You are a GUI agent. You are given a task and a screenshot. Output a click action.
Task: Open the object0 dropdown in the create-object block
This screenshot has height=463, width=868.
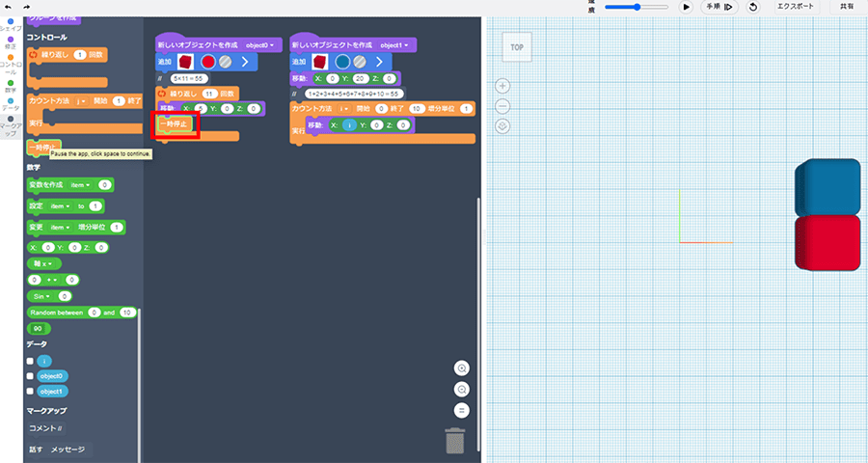[x=259, y=45]
